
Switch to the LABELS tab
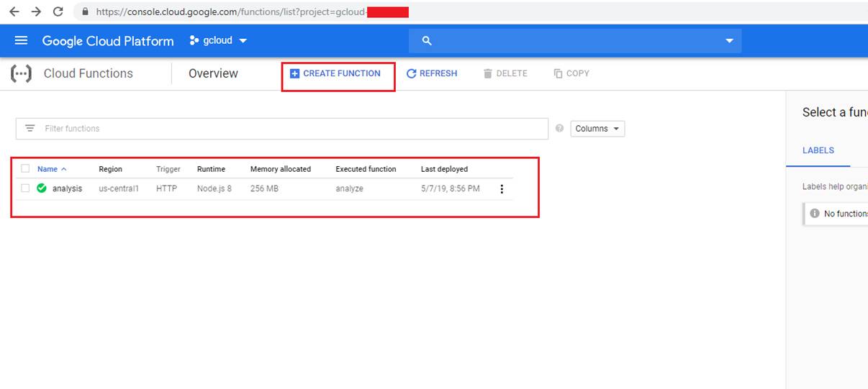click(x=818, y=150)
